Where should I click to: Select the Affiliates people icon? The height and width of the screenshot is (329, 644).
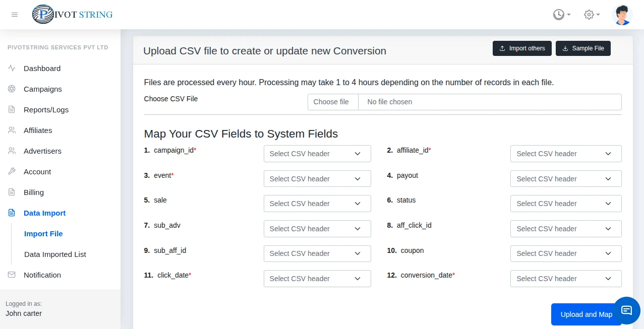[11, 130]
